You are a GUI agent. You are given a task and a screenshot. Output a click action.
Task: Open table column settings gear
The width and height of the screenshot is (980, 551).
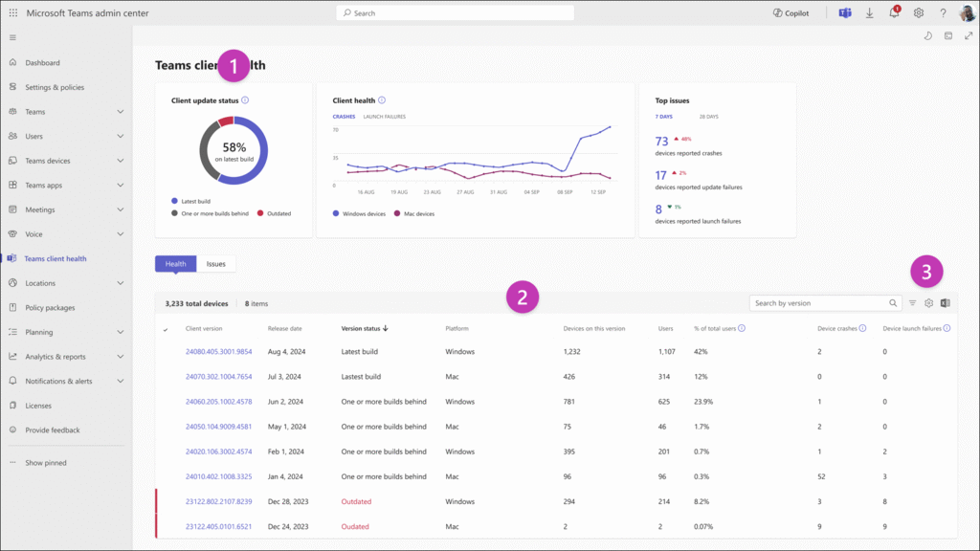pyautogui.click(x=928, y=303)
